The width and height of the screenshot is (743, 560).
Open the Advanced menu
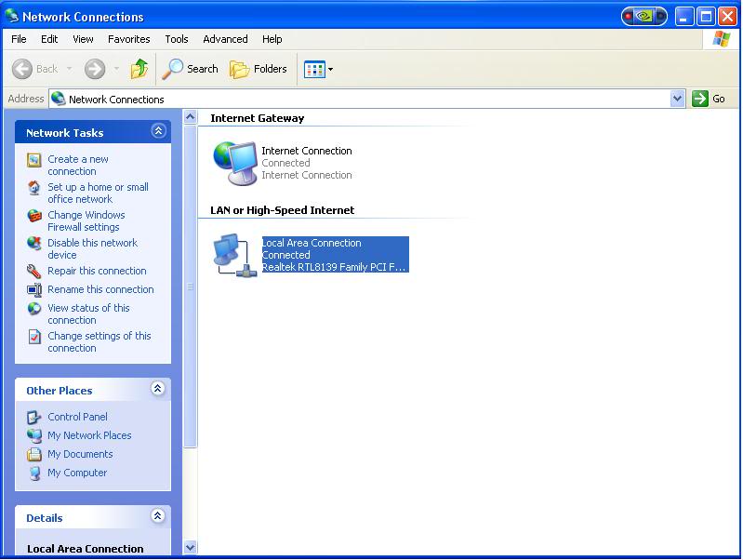click(225, 39)
